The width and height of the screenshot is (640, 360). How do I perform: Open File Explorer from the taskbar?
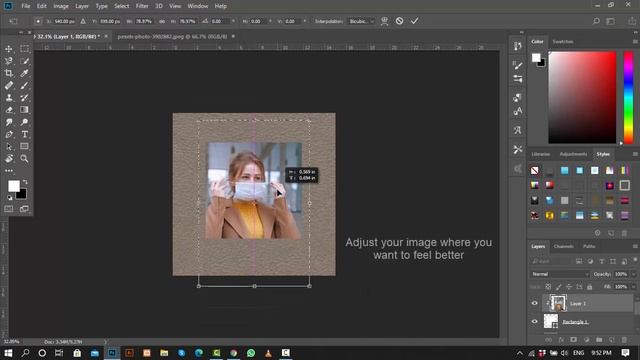(x=164, y=353)
